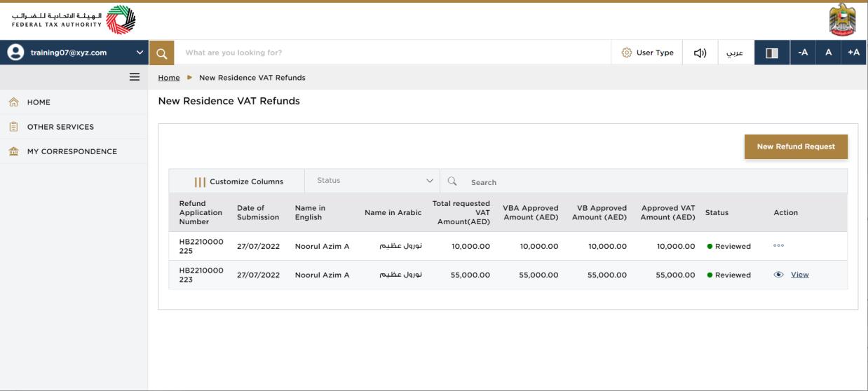Click the Refund Application Number column header
Image resolution: width=868 pixels, height=391 pixels.
point(201,212)
